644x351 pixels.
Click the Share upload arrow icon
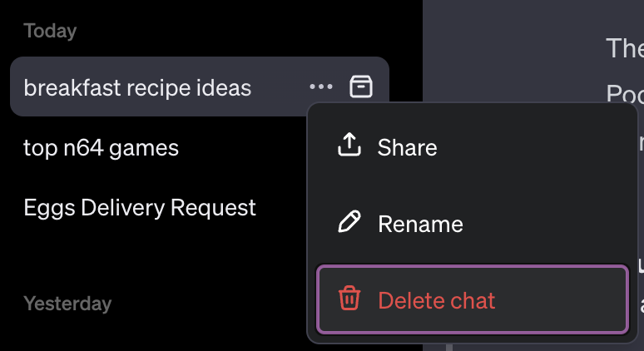coord(349,145)
